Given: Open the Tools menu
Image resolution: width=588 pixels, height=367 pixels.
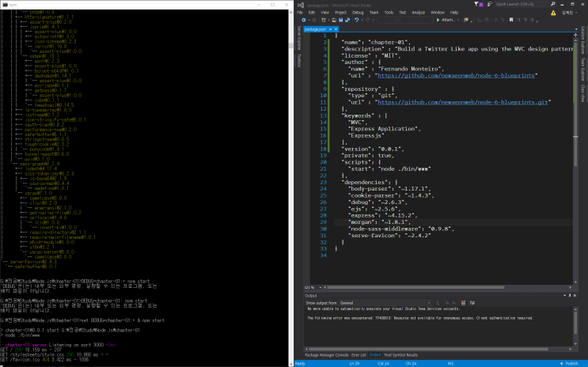Looking at the screenshot, I should click(389, 13).
